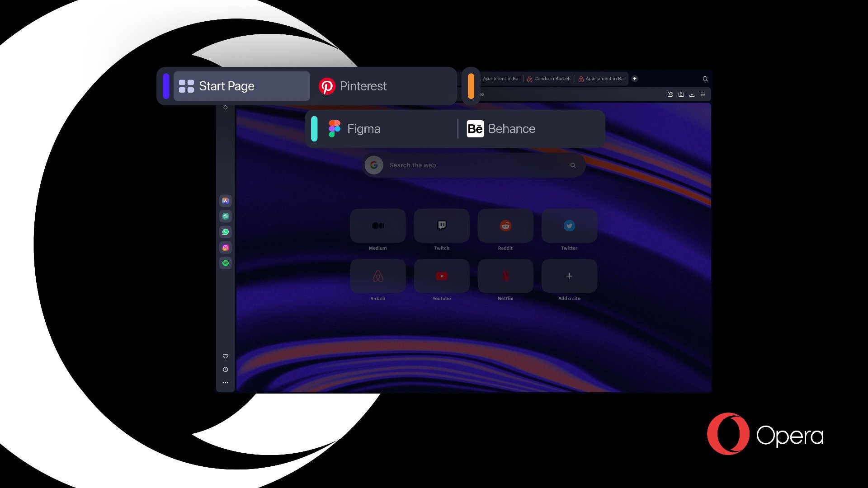The width and height of the screenshot is (868, 488).
Task: Click the Search the web field
Action: coord(475,165)
